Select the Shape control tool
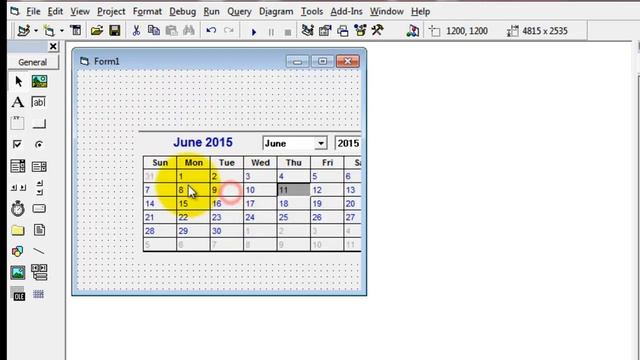640x360 pixels. [x=18, y=251]
